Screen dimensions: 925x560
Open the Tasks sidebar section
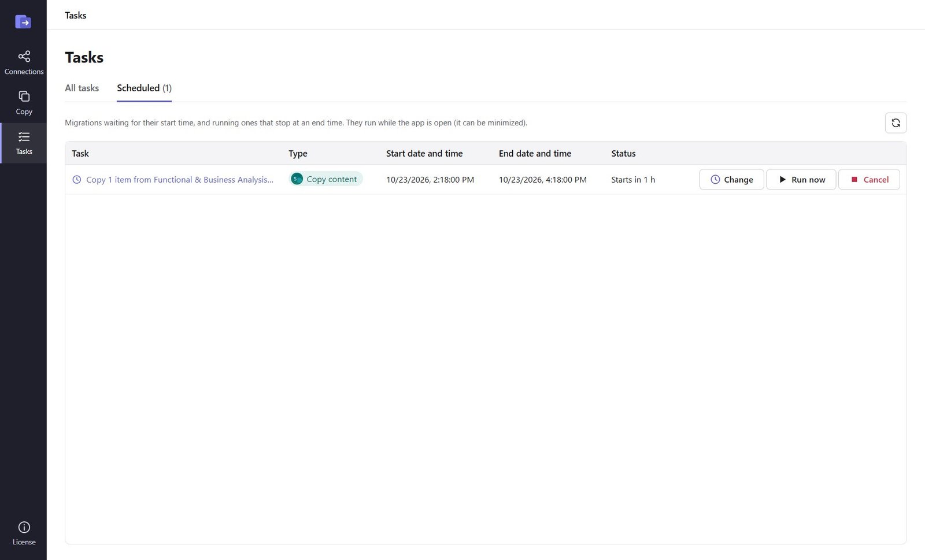pos(24,143)
